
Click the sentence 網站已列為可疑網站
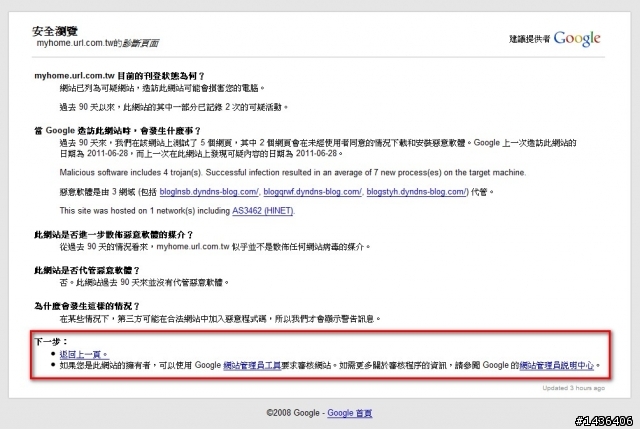point(162,88)
